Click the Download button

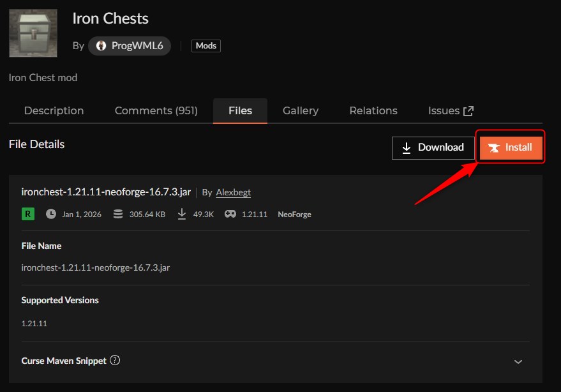[x=433, y=147]
